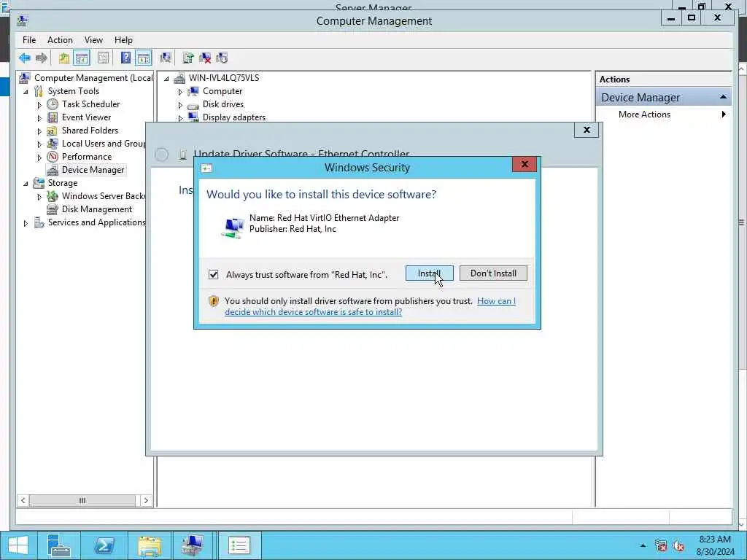
Task: Expand the Shared Folders node
Action: (x=39, y=131)
